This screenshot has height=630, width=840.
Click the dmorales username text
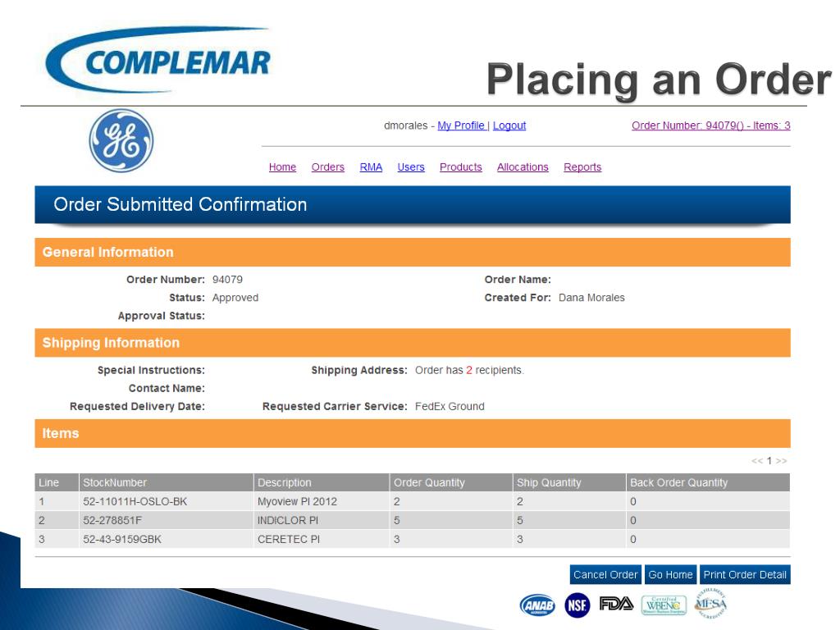coord(405,126)
